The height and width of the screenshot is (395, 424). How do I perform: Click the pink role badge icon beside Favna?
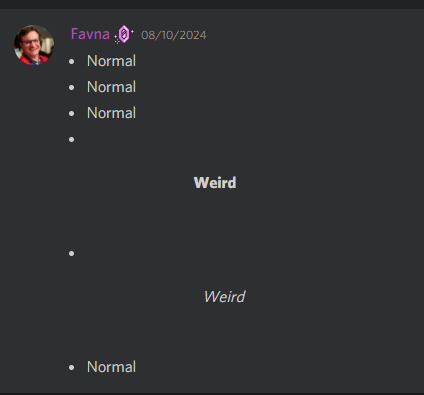point(124,34)
